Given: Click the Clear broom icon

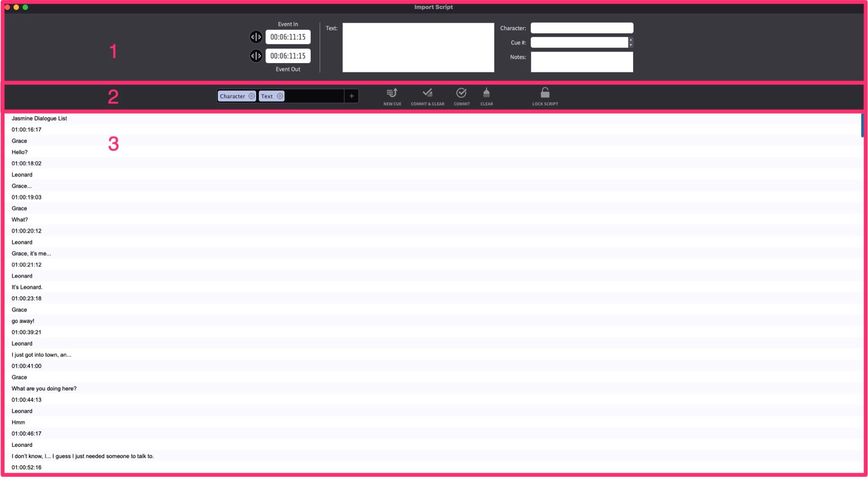Looking at the screenshot, I should click(487, 93).
